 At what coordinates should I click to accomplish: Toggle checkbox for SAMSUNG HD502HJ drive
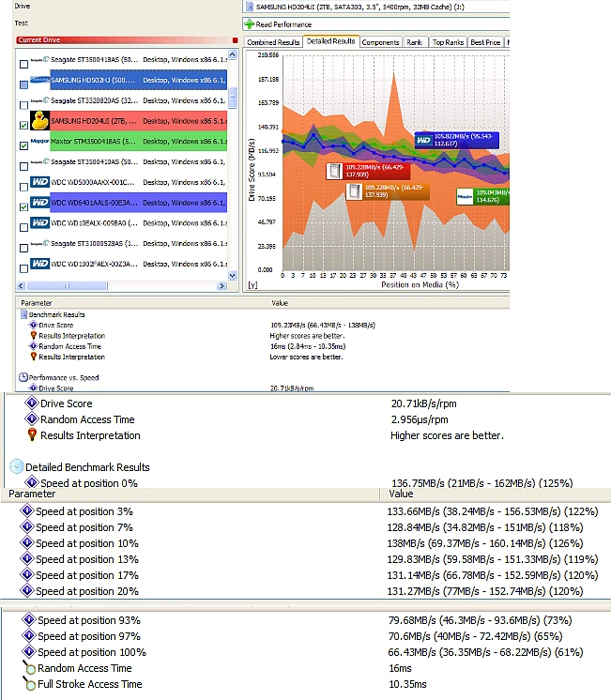click(x=24, y=84)
